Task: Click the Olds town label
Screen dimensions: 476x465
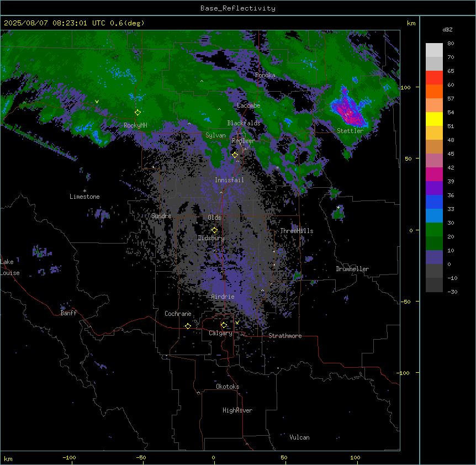Action: pyautogui.click(x=214, y=218)
